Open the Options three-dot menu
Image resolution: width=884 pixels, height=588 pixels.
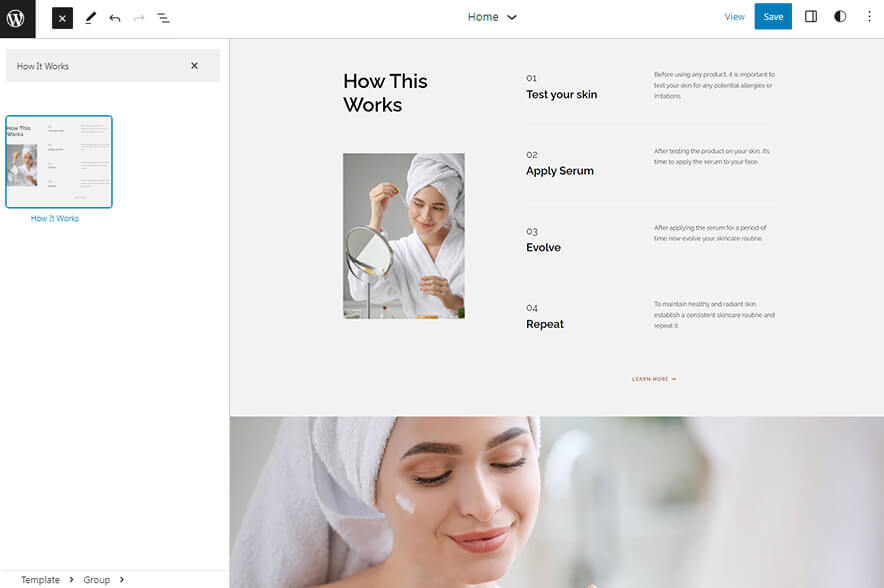(869, 17)
